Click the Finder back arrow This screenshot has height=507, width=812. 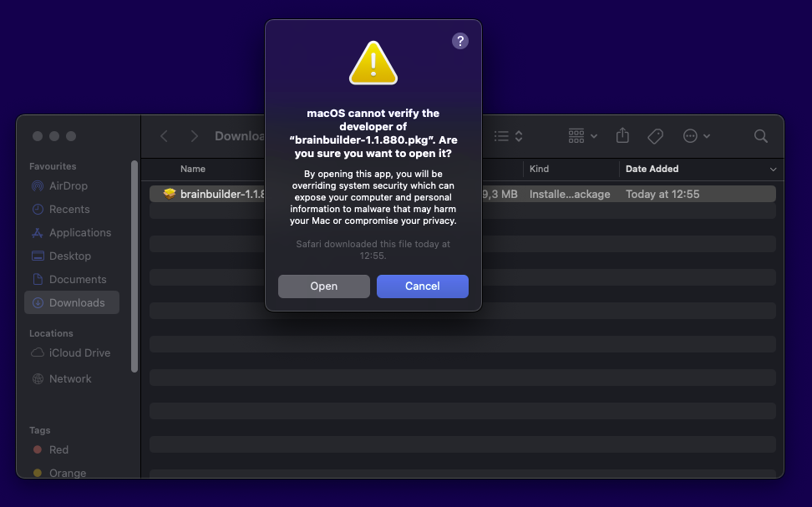coord(164,136)
